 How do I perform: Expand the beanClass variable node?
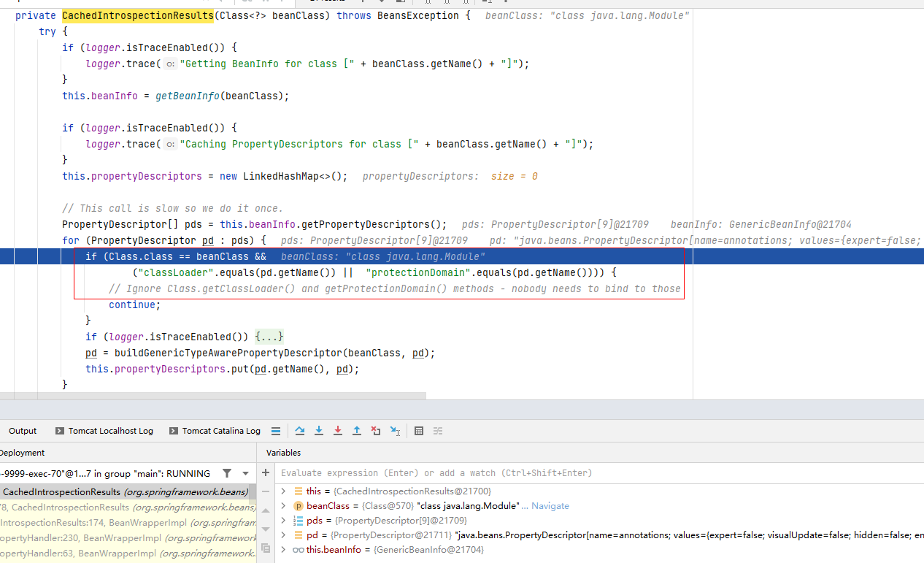[x=283, y=506]
